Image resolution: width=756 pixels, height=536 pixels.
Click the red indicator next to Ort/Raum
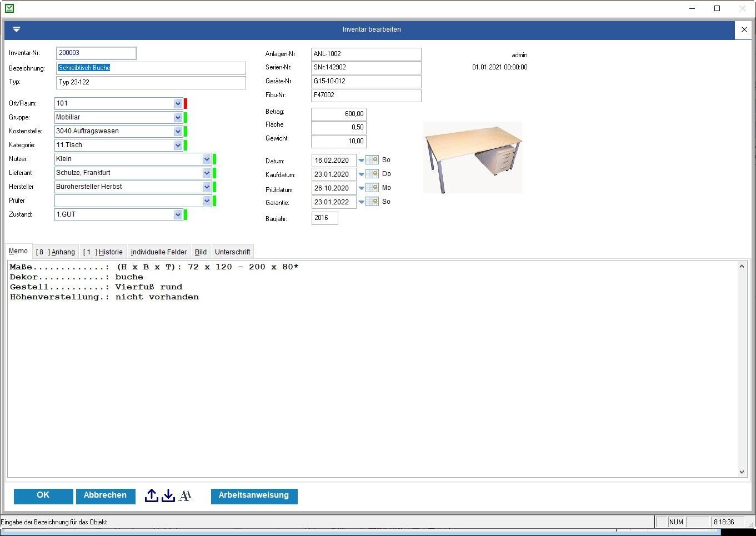click(x=186, y=103)
